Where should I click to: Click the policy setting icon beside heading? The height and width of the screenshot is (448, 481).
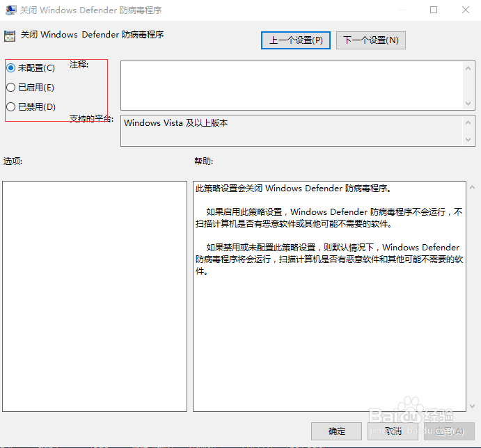click(x=10, y=36)
